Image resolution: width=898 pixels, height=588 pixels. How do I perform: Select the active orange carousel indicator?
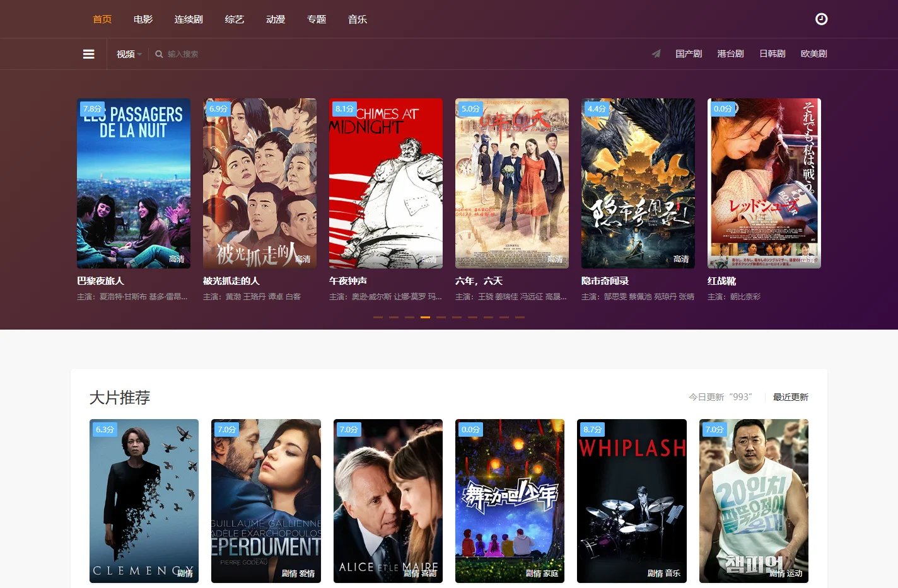(x=425, y=317)
